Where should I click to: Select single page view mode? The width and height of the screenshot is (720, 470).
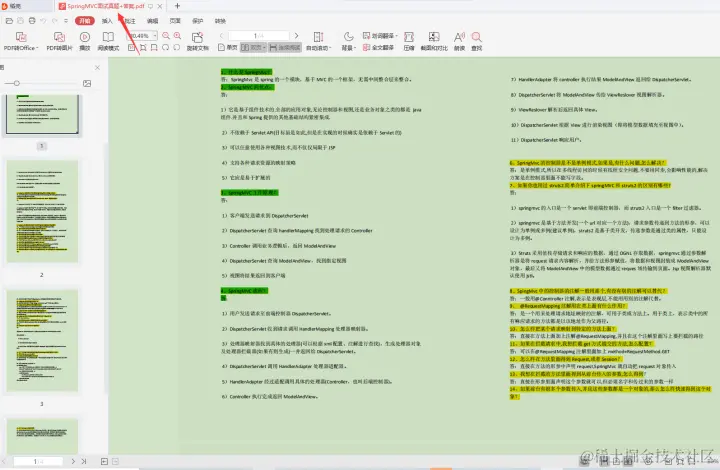pyautogui.click(x=228, y=47)
